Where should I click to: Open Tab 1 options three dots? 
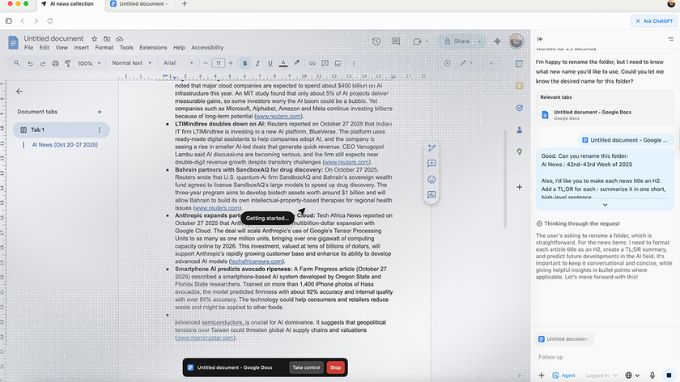(99, 130)
